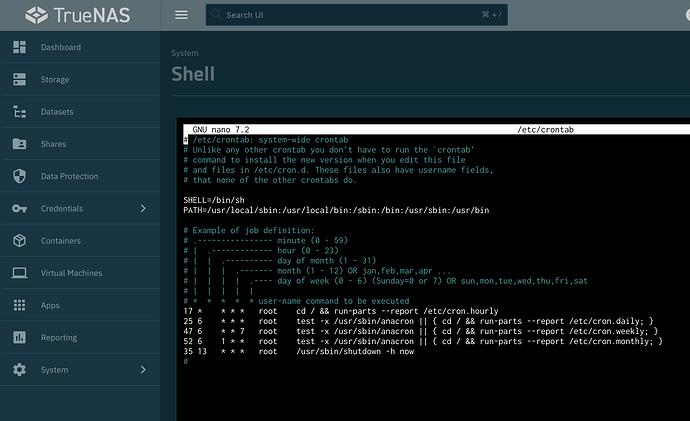Image resolution: width=690 pixels, height=421 pixels.
Task: Select the Apps menu item
Action: click(80, 305)
